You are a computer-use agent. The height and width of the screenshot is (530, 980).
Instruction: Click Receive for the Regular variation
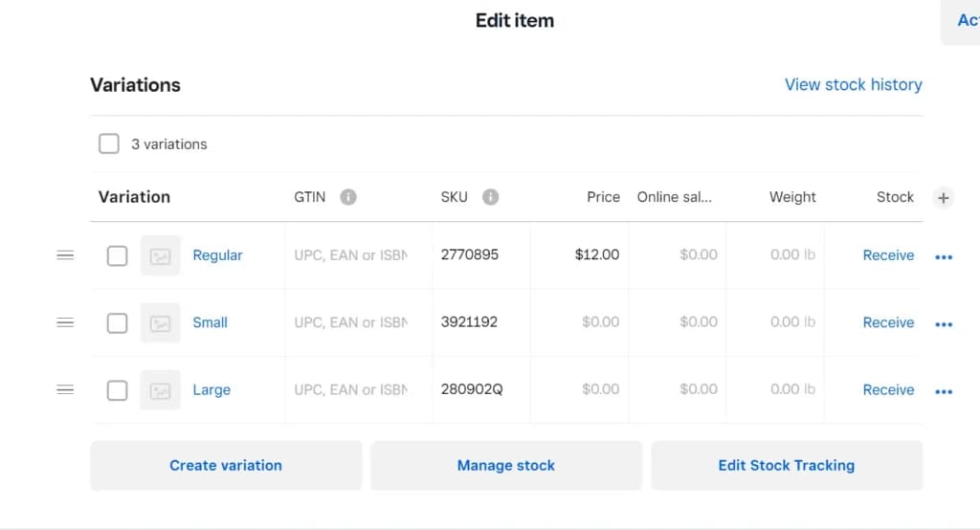(x=888, y=255)
